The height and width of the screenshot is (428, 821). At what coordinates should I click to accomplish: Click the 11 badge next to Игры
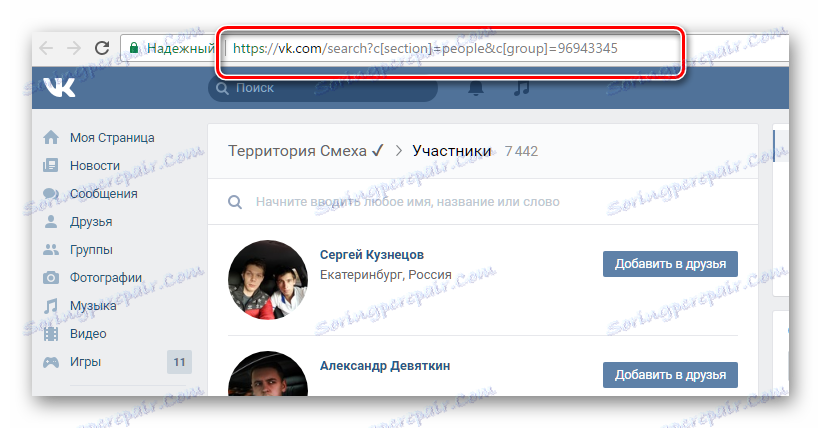pos(180,362)
